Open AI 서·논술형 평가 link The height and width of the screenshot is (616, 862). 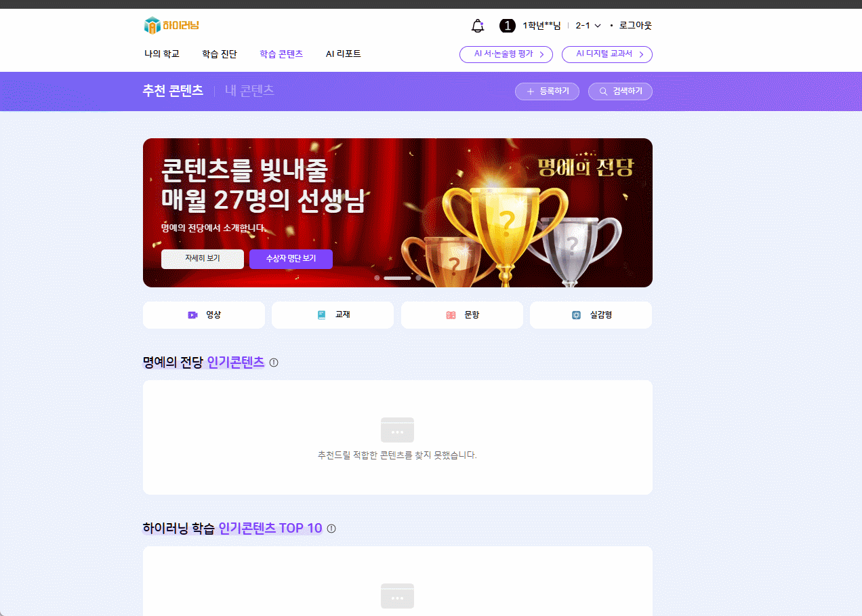coord(506,54)
